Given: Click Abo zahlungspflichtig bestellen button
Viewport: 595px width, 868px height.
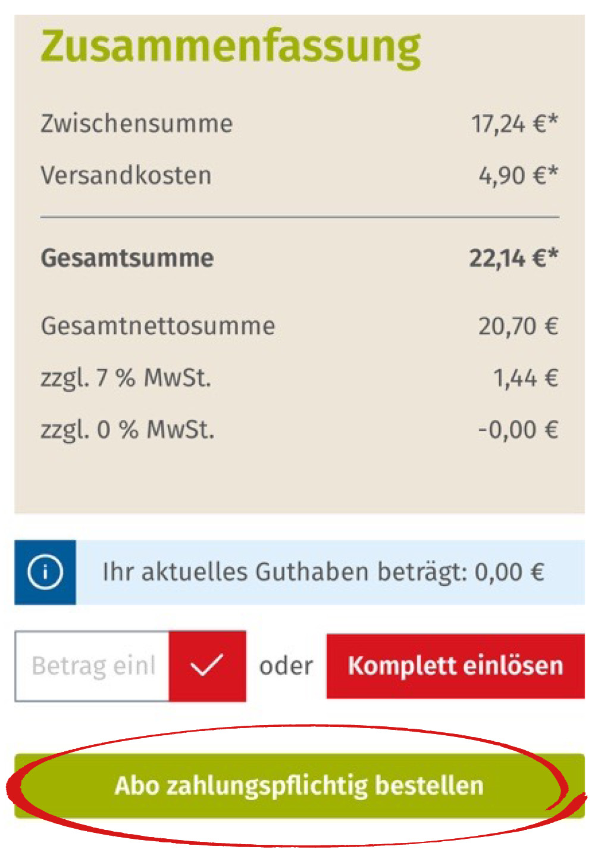Looking at the screenshot, I should tap(299, 785).
